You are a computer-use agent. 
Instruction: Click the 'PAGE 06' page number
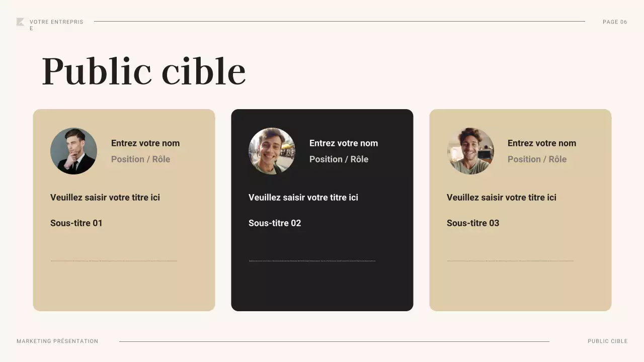tap(615, 22)
